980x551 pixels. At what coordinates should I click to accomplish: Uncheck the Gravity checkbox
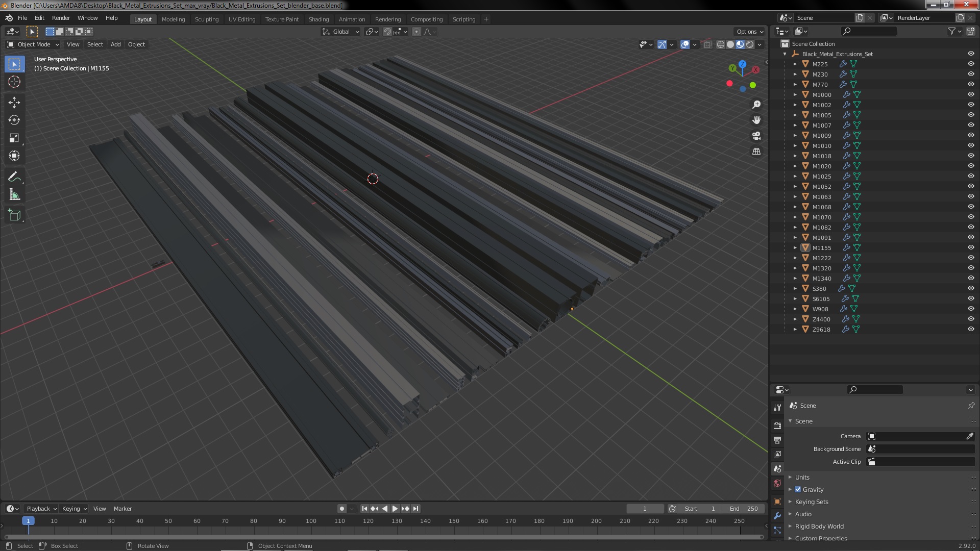pyautogui.click(x=798, y=489)
